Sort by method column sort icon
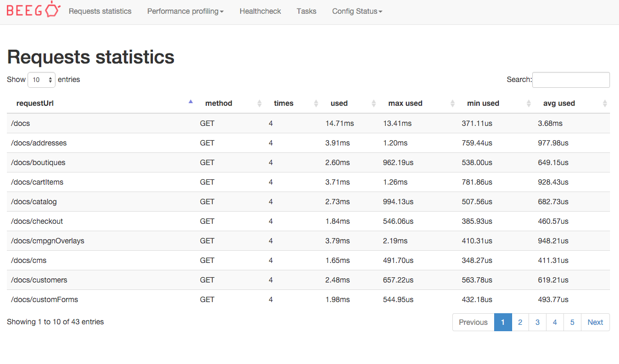The width and height of the screenshot is (619, 364). (259, 104)
